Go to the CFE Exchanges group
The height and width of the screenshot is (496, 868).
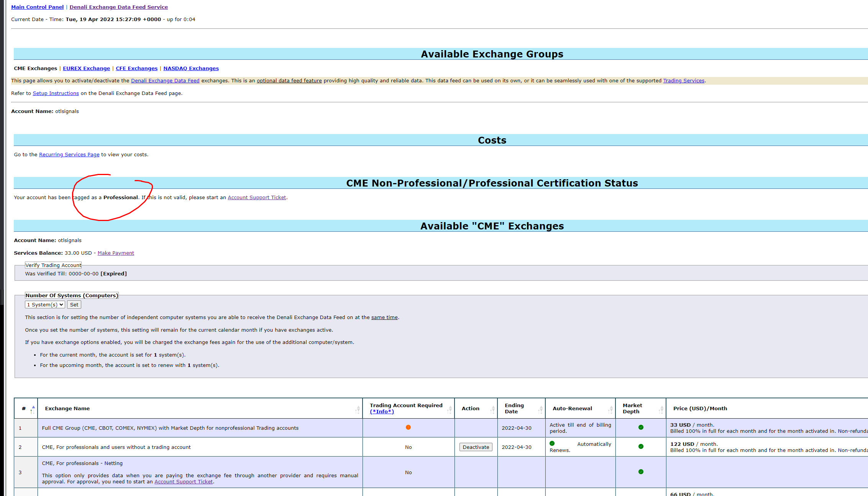pyautogui.click(x=136, y=69)
